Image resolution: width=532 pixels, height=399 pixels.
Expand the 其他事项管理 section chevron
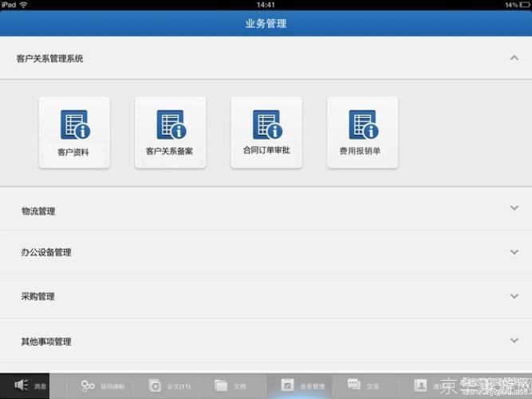pyautogui.click(x=514, y=340)
